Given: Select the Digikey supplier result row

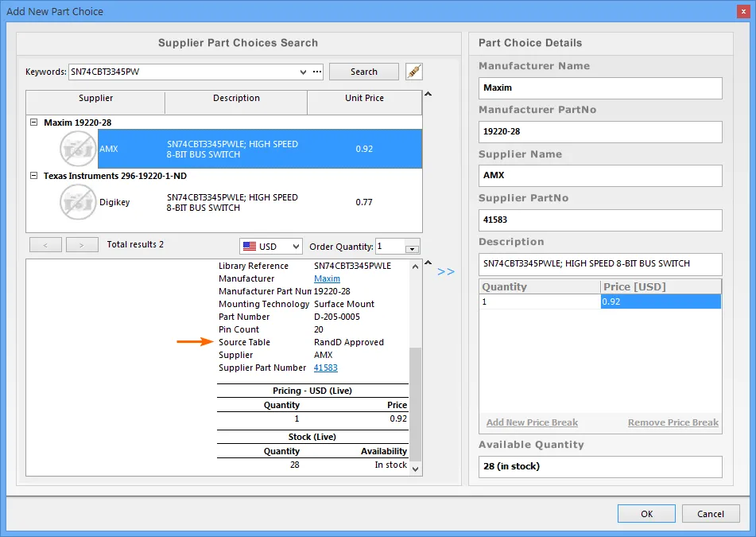Looking at the screenshot, I should point(260,202).
